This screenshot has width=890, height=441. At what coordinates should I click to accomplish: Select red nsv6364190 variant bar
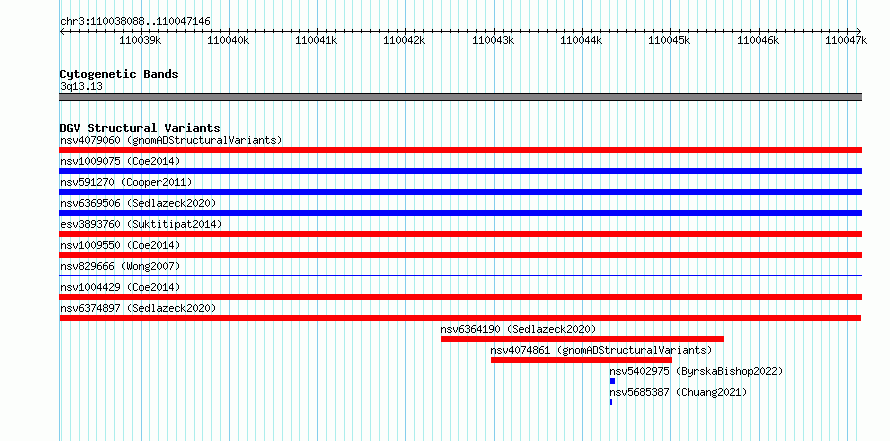click(582, 339)
